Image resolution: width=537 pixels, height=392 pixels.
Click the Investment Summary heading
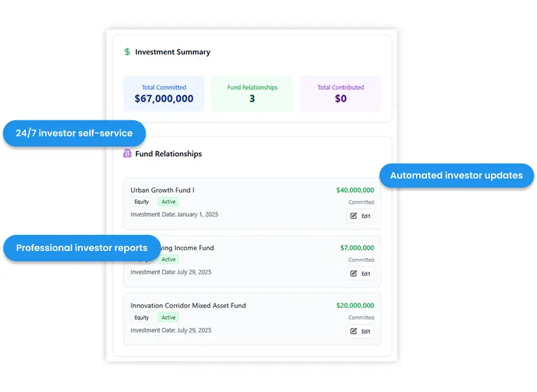point(172,52)
